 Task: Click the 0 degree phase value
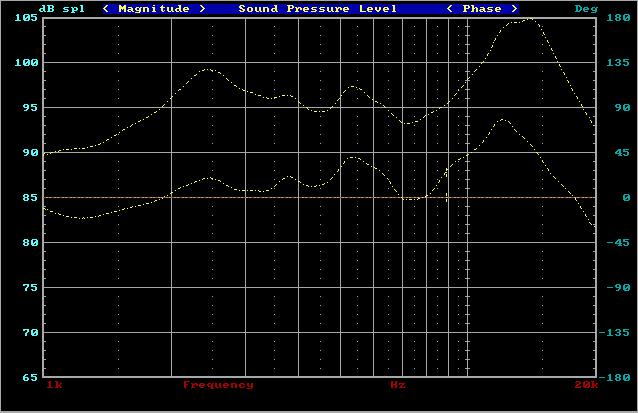pyautogui.click(x=626, y=198)
